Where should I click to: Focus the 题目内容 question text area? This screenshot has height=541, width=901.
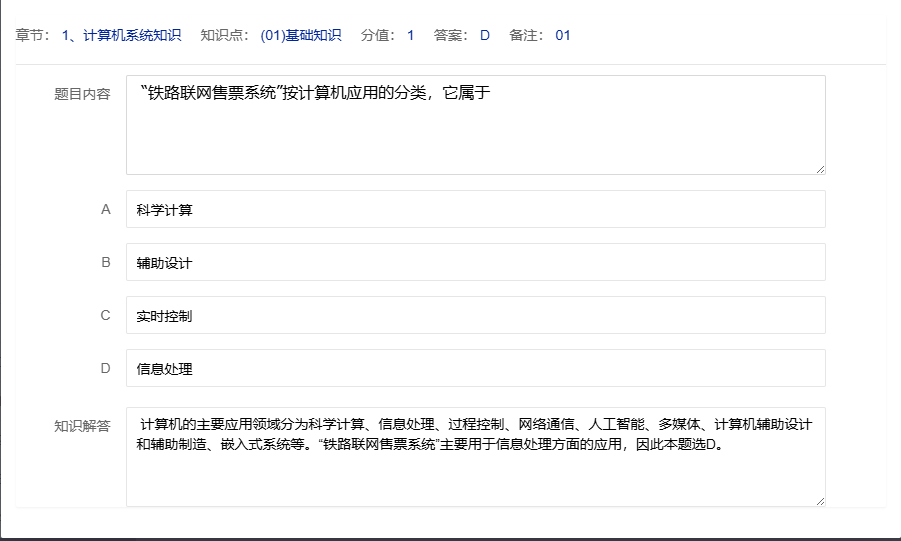(475, 125)
